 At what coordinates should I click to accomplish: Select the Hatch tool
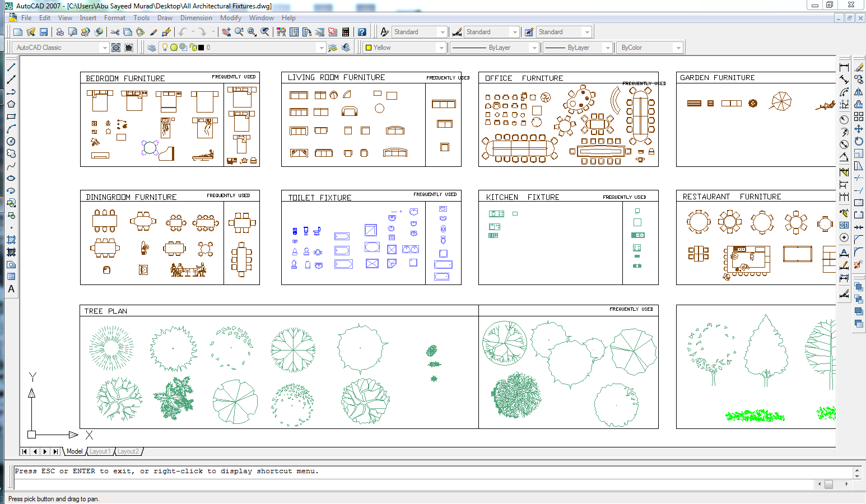pyautogui.click(x=11, y=240)
